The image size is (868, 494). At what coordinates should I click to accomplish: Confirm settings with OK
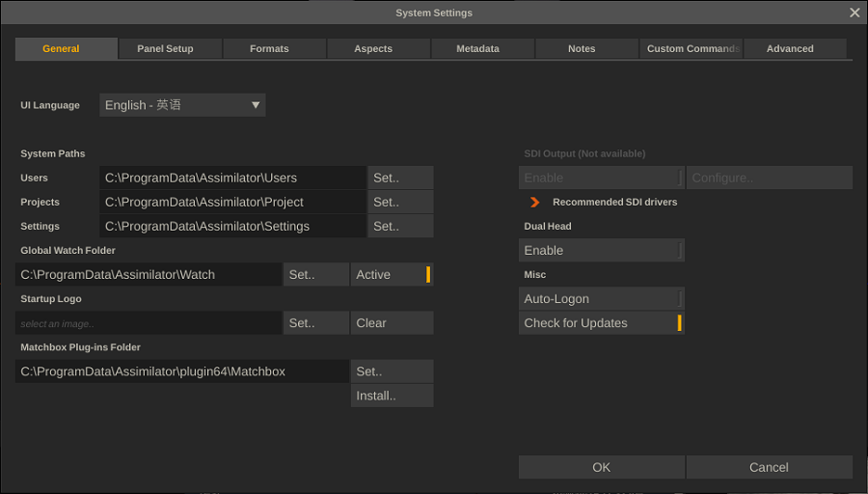(x=602, y=467)
